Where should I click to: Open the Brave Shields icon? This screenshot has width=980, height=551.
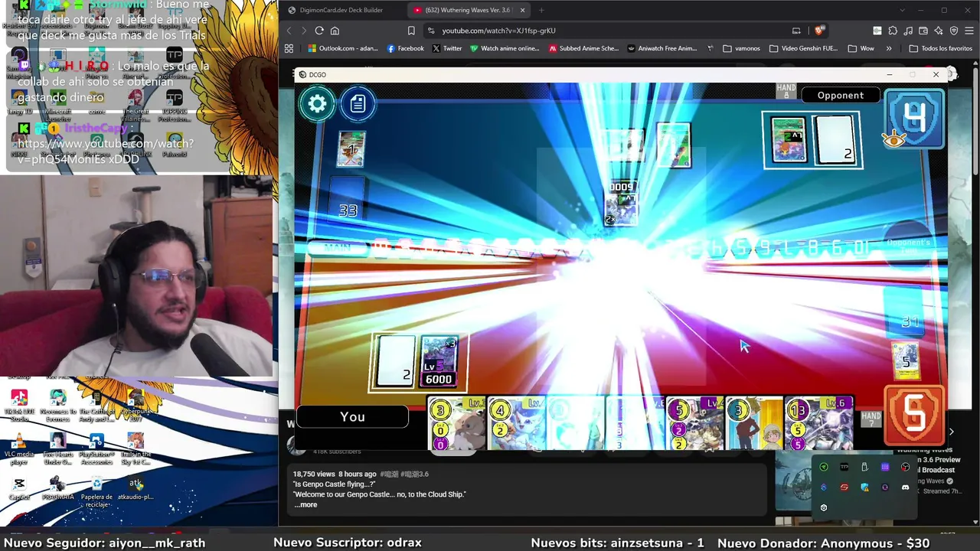tap(819, 31)
